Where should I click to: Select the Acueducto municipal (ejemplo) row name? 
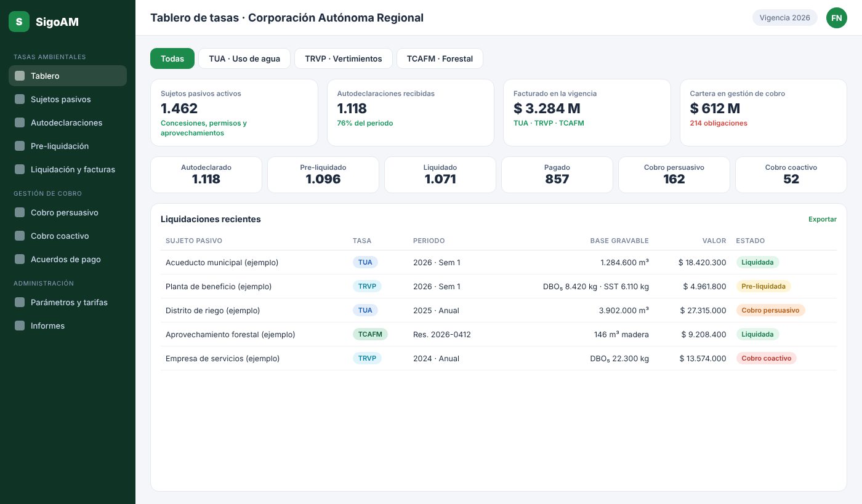[x=222, y=263]
